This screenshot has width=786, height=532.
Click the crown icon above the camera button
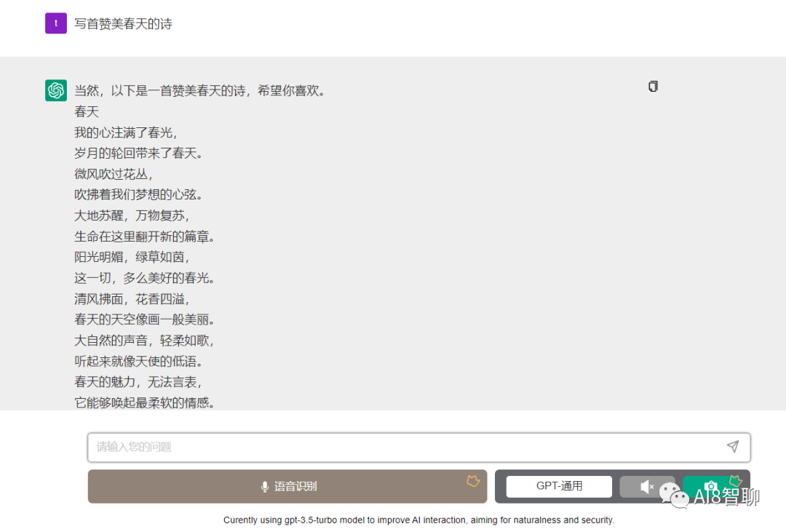[x=735, y=481]
